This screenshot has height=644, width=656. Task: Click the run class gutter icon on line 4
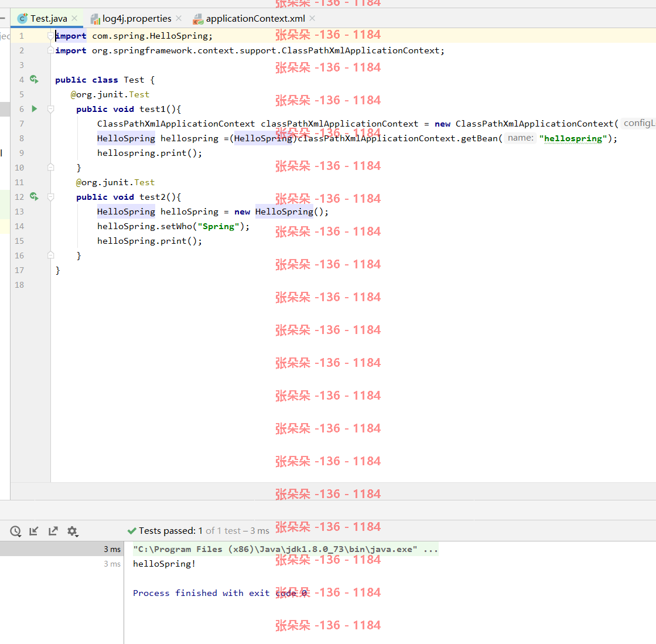35,79
